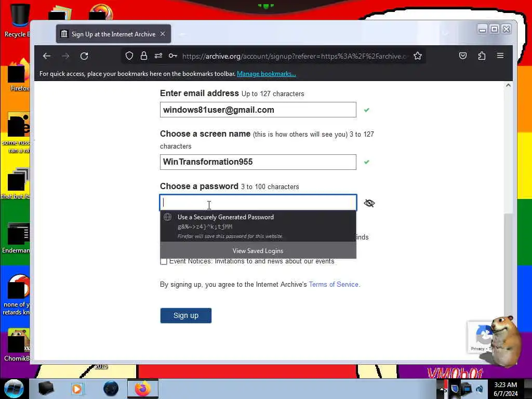
Task: Open the Windows Start orb
Action: click(14, 389)
